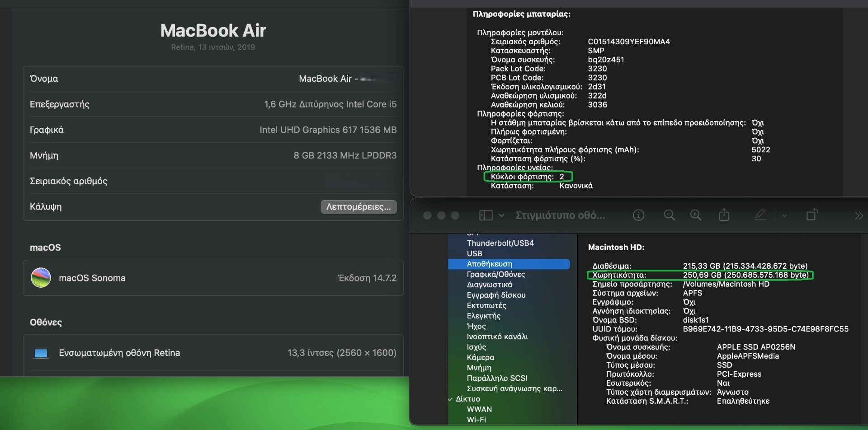Click the Σύστημα αρχείων APFS value
The height and width of the screenshot is (430, 868).
[x=692, y=293]
